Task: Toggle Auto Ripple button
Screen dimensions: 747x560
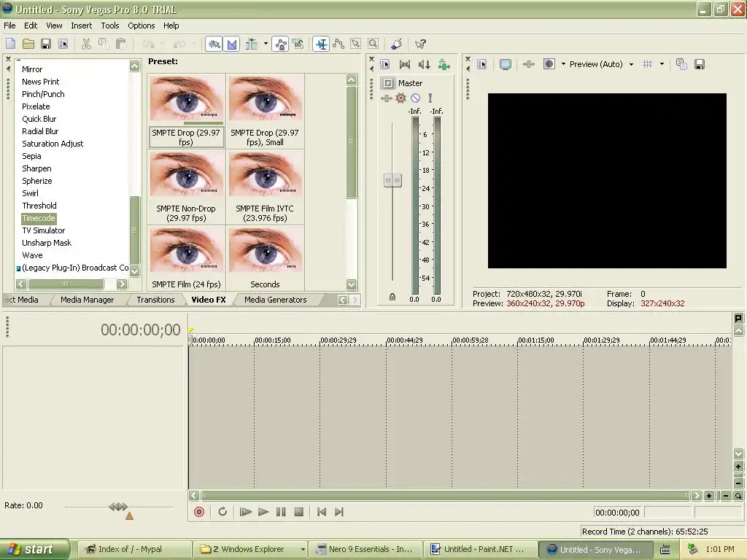Action: 252,44
